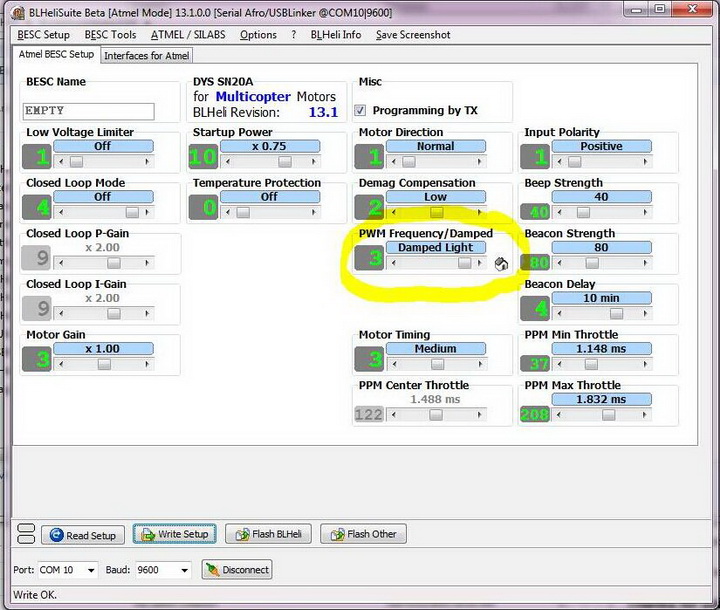The height and width of the screenshot is (610, 720).
Task: Click Startup Power right arrow
Action: (314, 162)
